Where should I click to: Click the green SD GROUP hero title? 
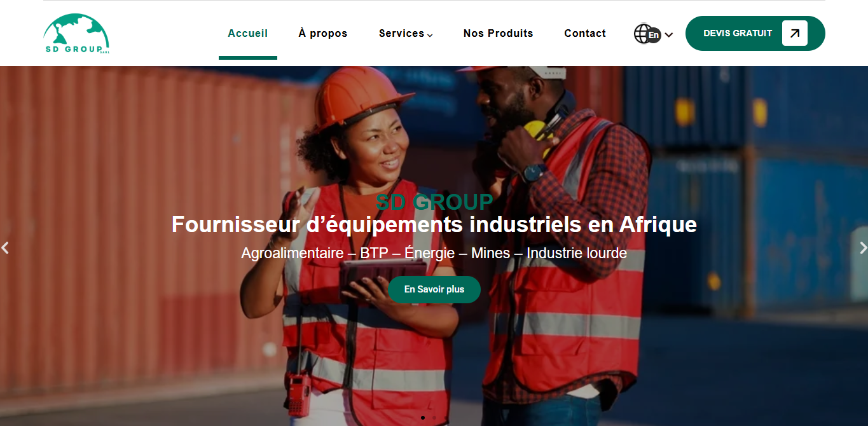click(x=434, y=202)
